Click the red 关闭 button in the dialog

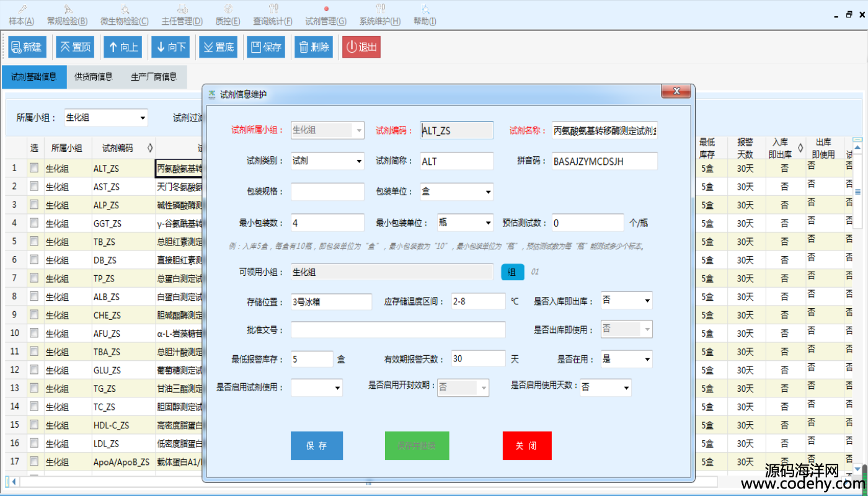point(527,445)
